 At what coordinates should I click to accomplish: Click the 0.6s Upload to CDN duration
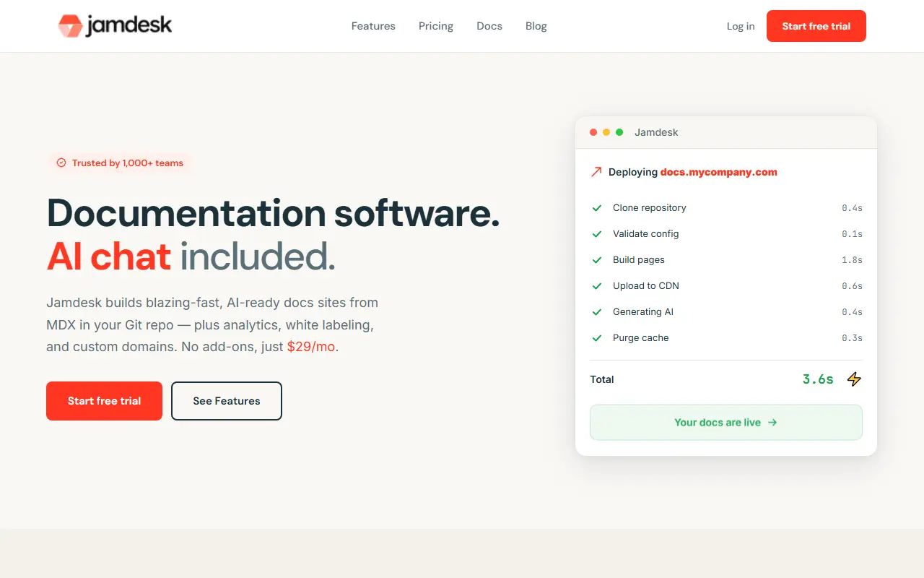tap(852, 286)
